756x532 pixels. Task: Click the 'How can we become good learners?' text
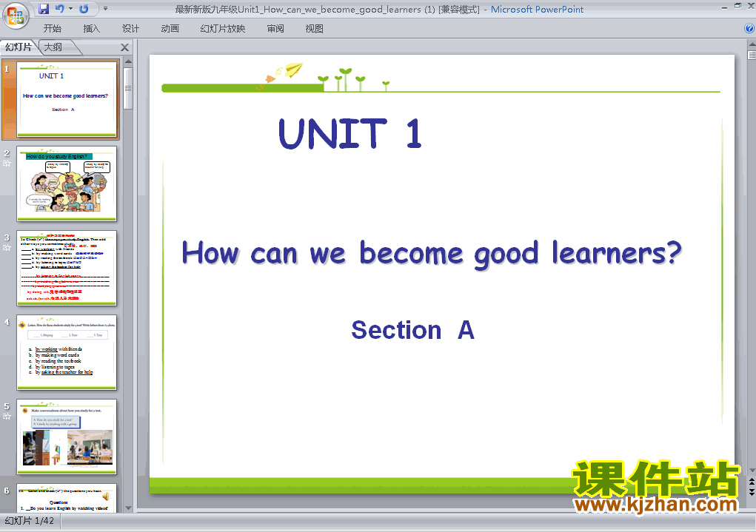432,254
